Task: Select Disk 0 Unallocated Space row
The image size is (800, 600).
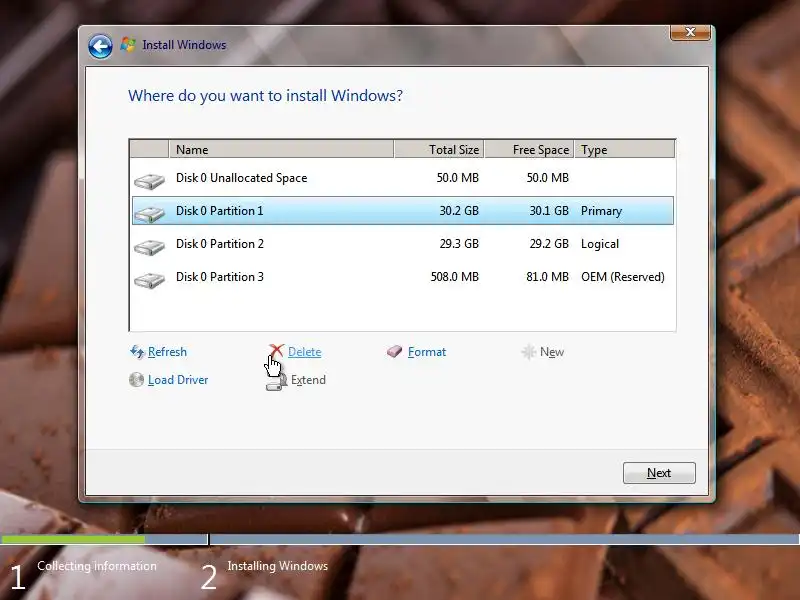Action: [x=403, y=178]
